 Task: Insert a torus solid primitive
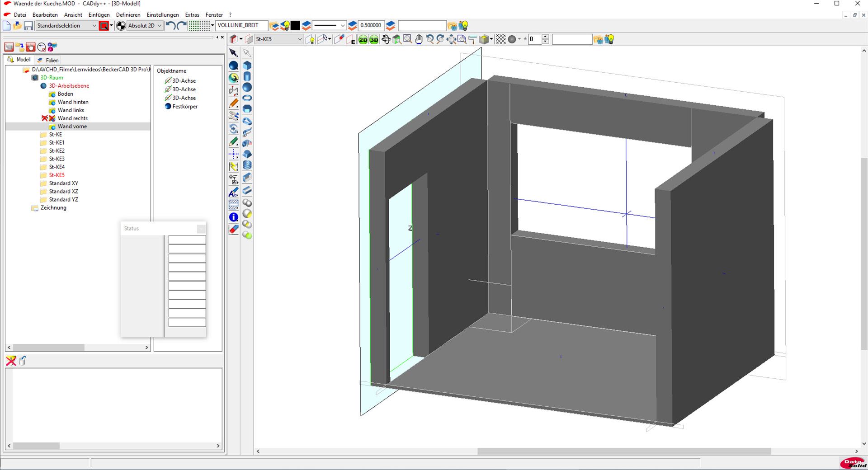(247, 98)
